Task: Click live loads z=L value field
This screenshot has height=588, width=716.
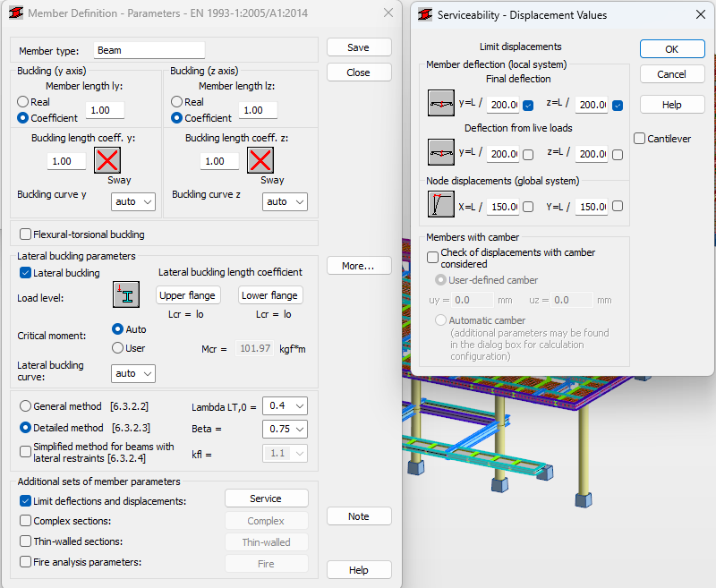Action: [x=592, y=154]
